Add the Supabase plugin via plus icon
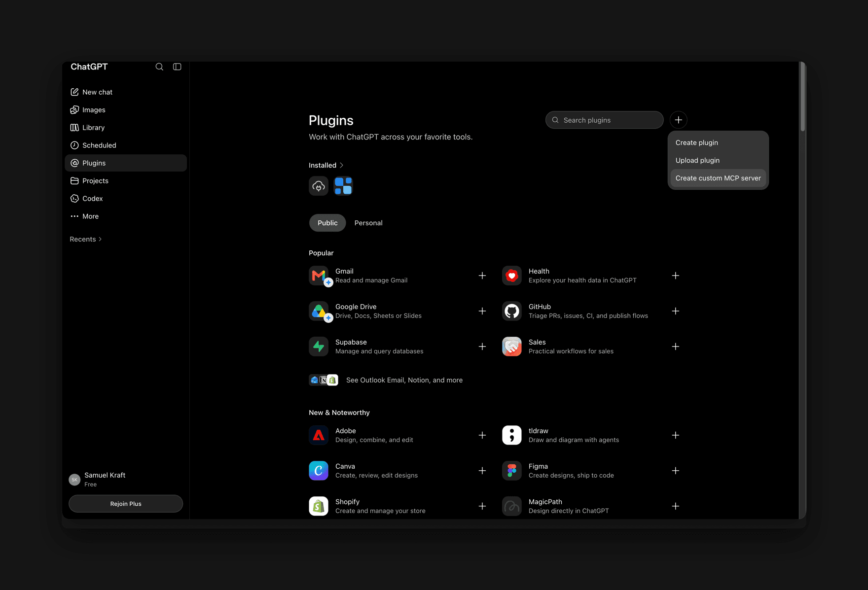 482,347
